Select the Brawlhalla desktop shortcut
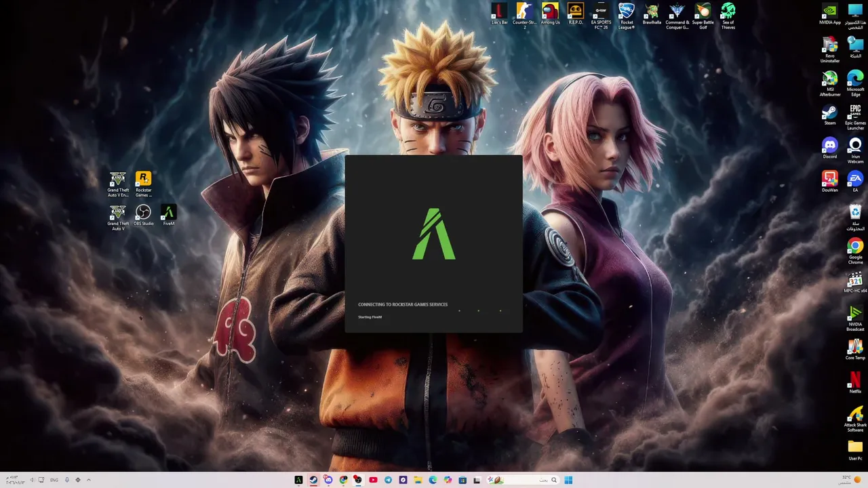The height and width of the screenshot is (488, 868). click(x=652, y=14)
